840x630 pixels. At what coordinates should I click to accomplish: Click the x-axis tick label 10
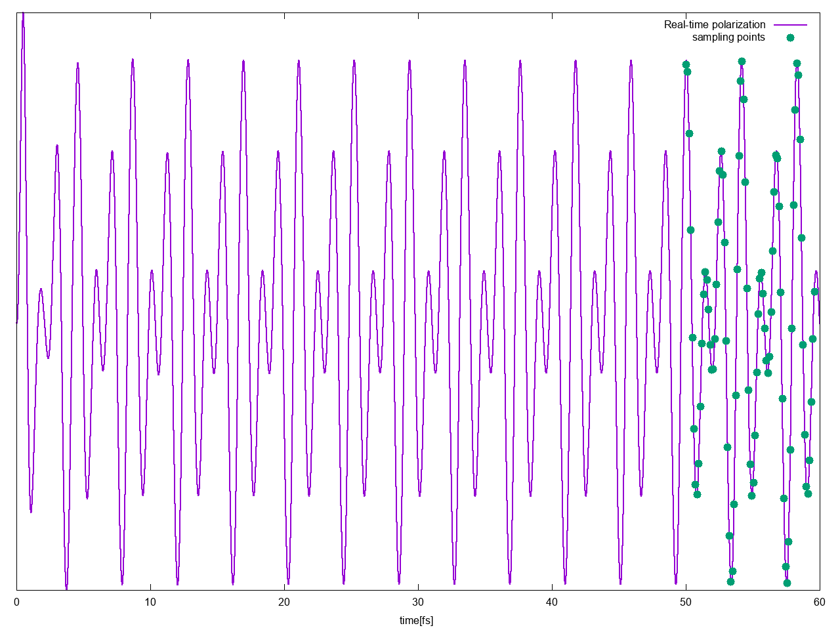click(x=150, y=602)
